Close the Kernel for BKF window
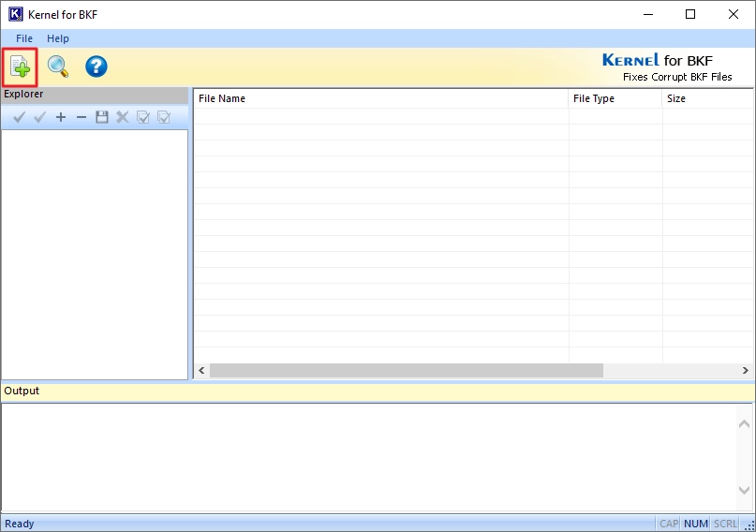The width and height of the screenshot is (756, 532). [x=734, y=14]
